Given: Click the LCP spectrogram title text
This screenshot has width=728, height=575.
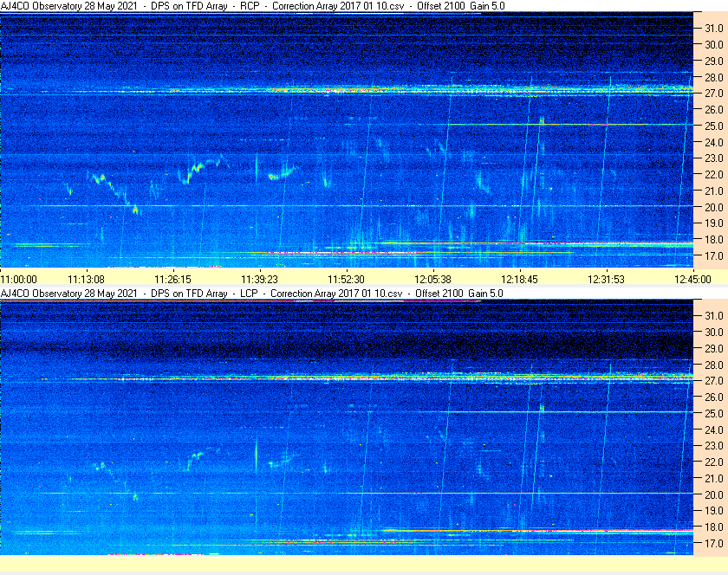Looking at the screenshot, I should [251, 294].
